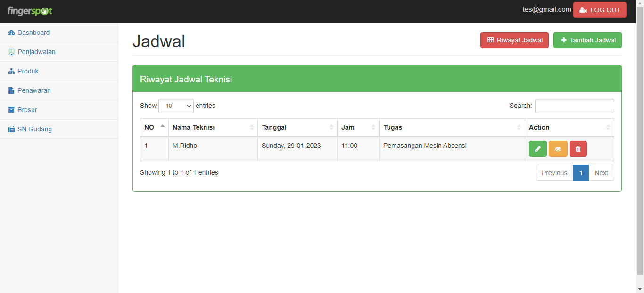Screen dimensions: 644x293
Task: Expand the Show entries dropdown
Action: coord(176,106)
